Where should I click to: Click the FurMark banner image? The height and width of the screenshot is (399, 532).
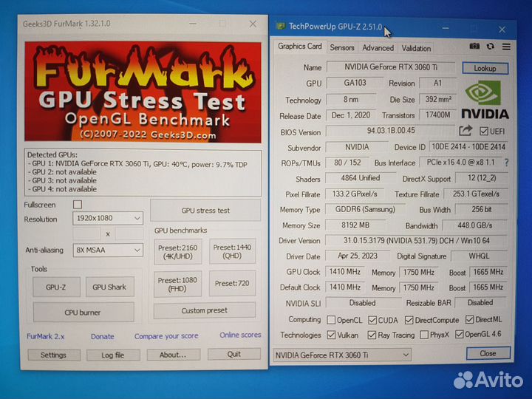143,92
